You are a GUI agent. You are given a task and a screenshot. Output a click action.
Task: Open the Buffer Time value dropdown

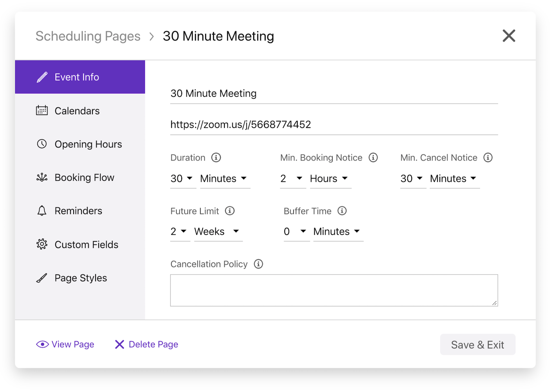tap(296, 231)
